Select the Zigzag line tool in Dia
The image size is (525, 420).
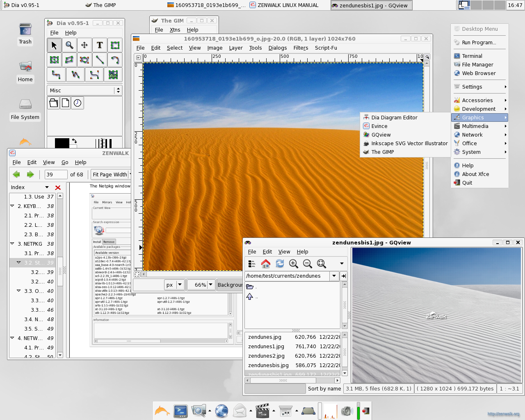(x=56, y=75)
